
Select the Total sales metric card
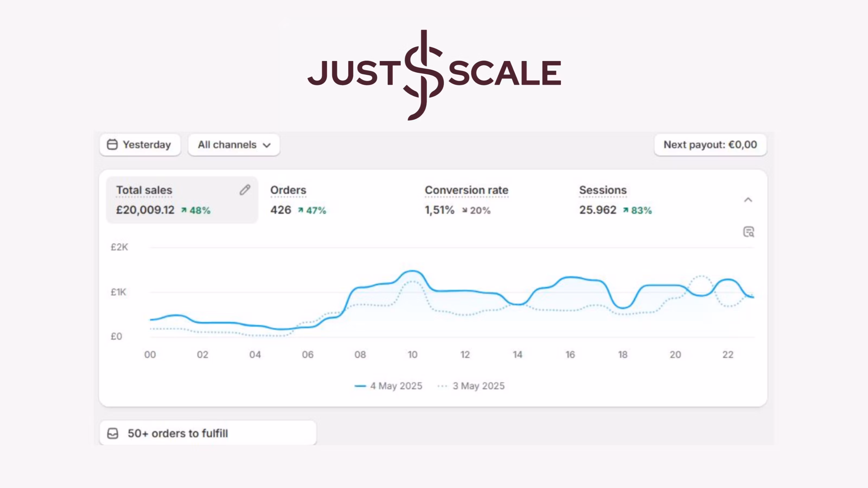[182, 200]
